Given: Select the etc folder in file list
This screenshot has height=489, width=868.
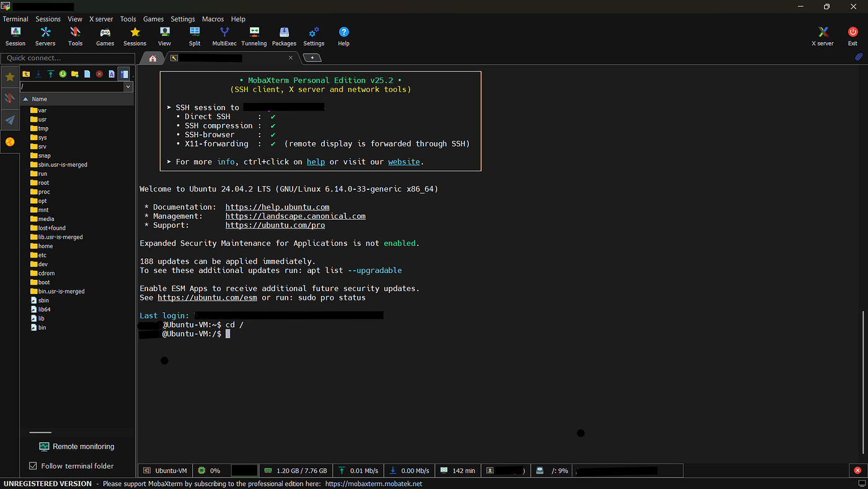Looking at the screenshot, I should (x=38, y=255).
